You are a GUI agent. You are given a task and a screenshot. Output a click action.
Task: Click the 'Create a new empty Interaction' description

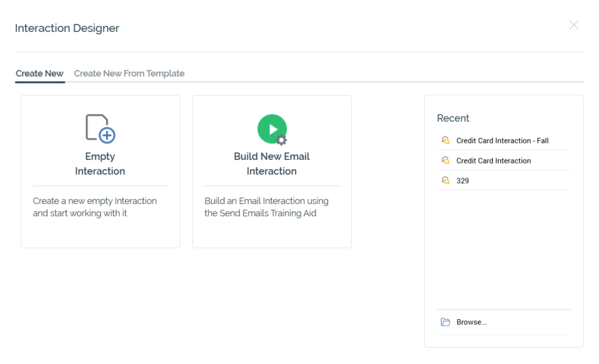click(x=94, y=207)
